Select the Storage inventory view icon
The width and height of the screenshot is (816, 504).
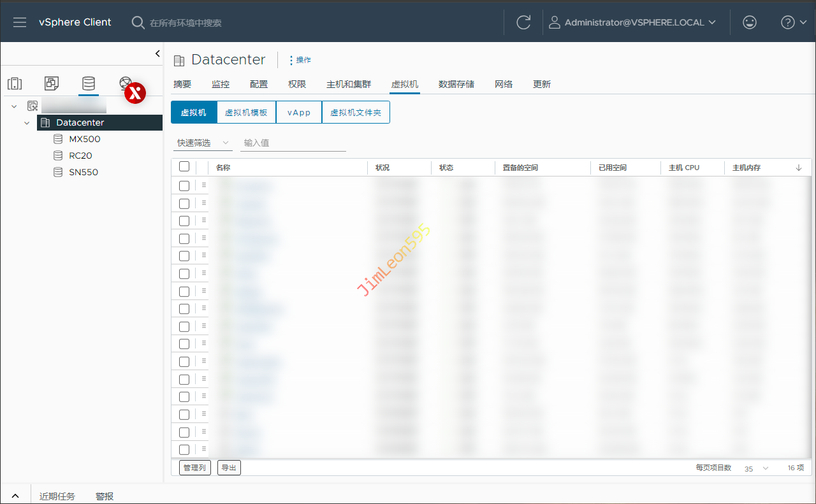point(88,83)
